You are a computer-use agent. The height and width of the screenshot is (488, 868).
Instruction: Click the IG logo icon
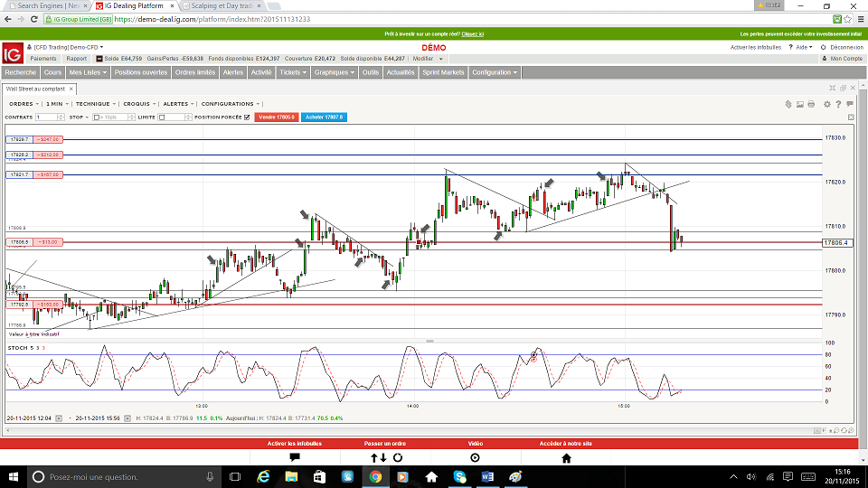(12, 53)
